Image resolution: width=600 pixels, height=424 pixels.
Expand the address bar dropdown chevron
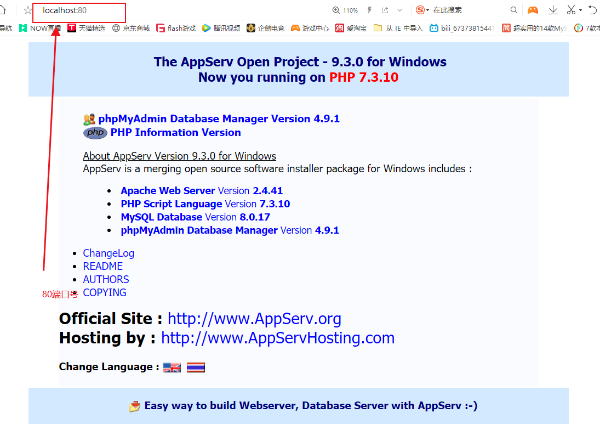[x=400, y=10]
